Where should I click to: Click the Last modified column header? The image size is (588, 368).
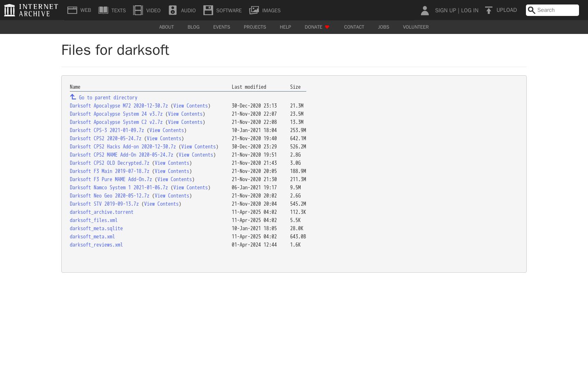pyautogui.click(x=249, y=87)
